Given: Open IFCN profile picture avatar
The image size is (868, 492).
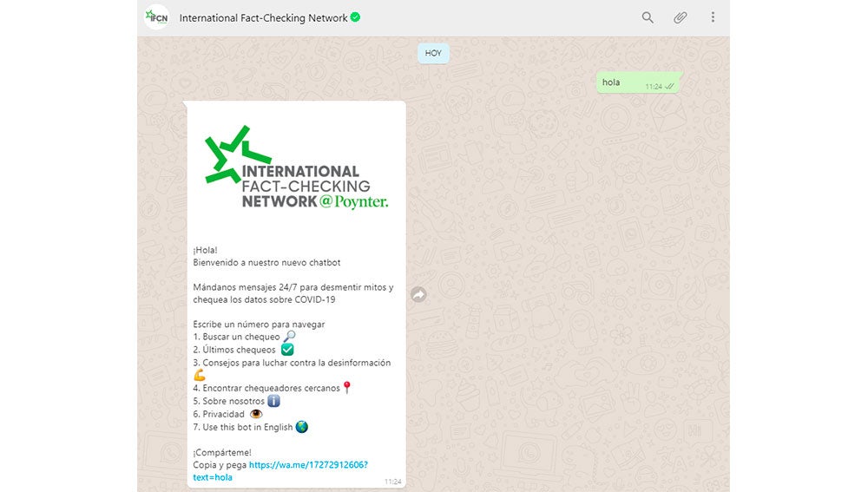Looking at the screenshot, I should pyautogui.click(x=156, y=17).
